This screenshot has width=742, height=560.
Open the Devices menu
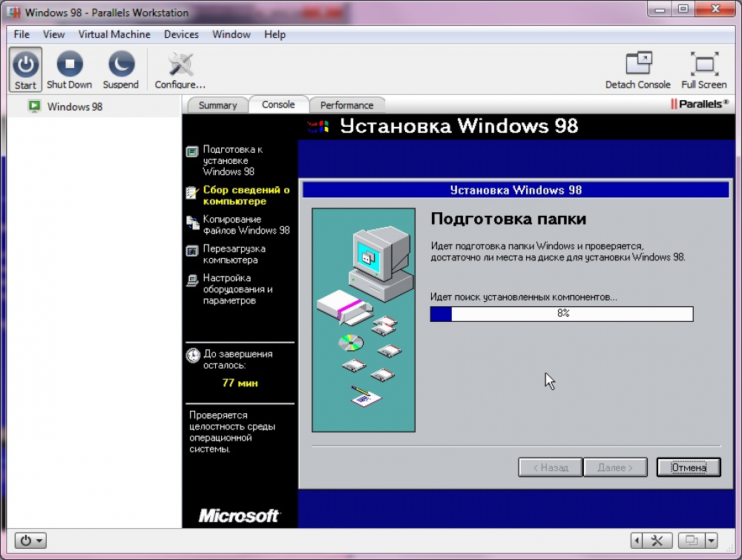(181, 35)
